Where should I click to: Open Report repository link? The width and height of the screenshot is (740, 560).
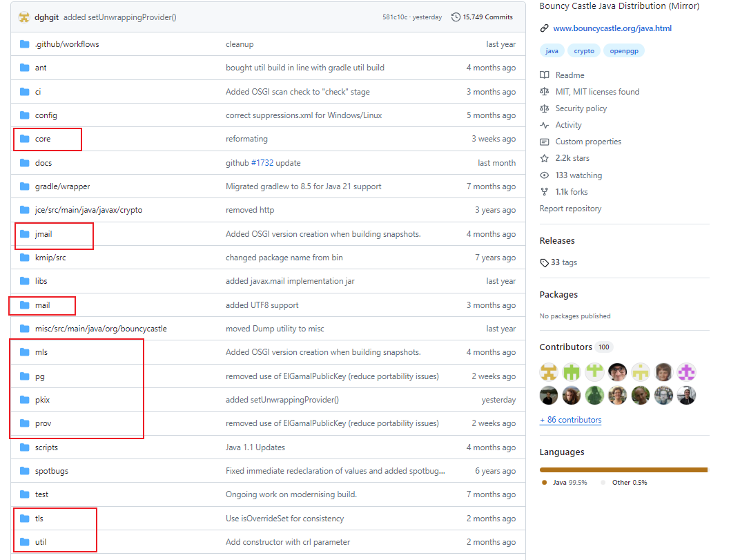click(571, 209)
